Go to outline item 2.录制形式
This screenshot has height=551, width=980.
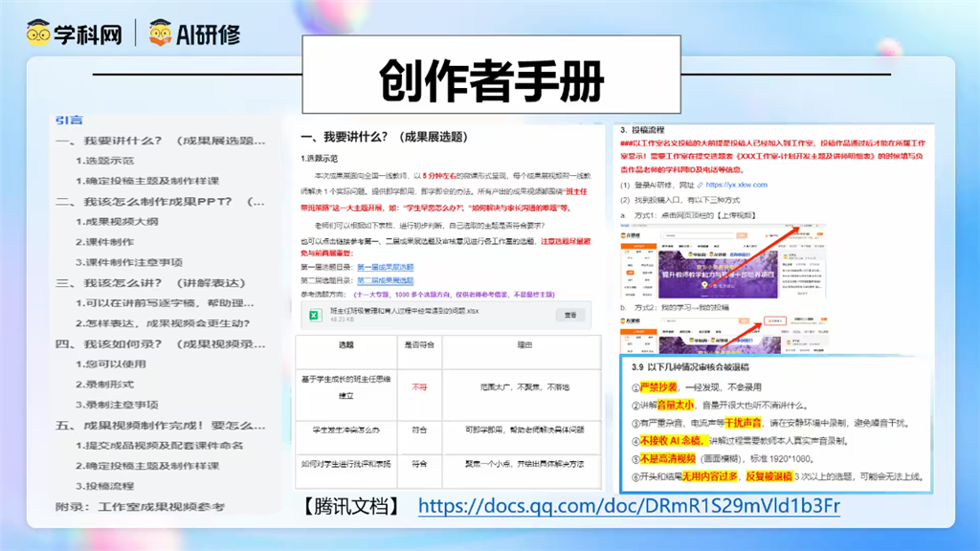point(105,385)
